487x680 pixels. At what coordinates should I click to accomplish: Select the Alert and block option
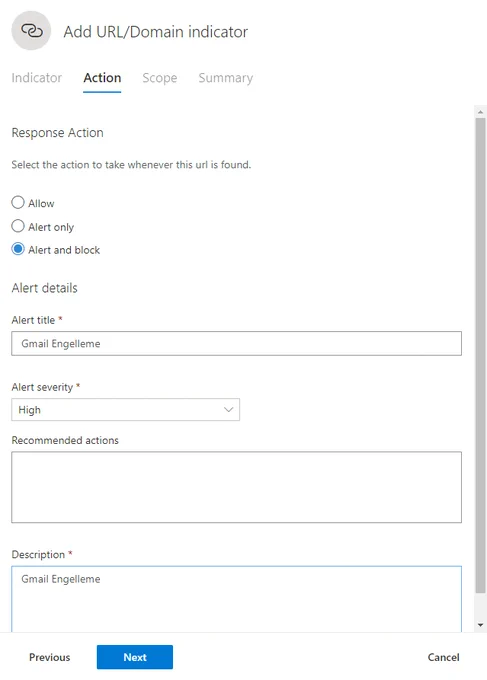pyautogui.click(x=18, y=249)
